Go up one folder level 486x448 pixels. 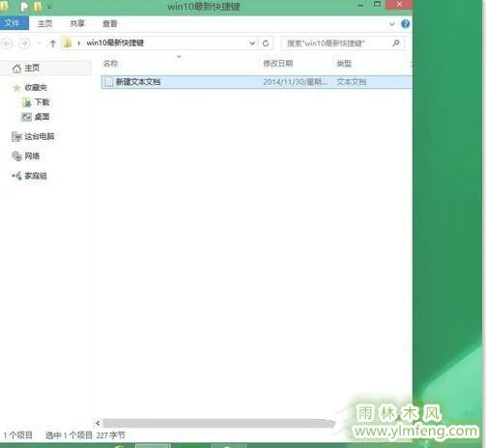point(53,43)
